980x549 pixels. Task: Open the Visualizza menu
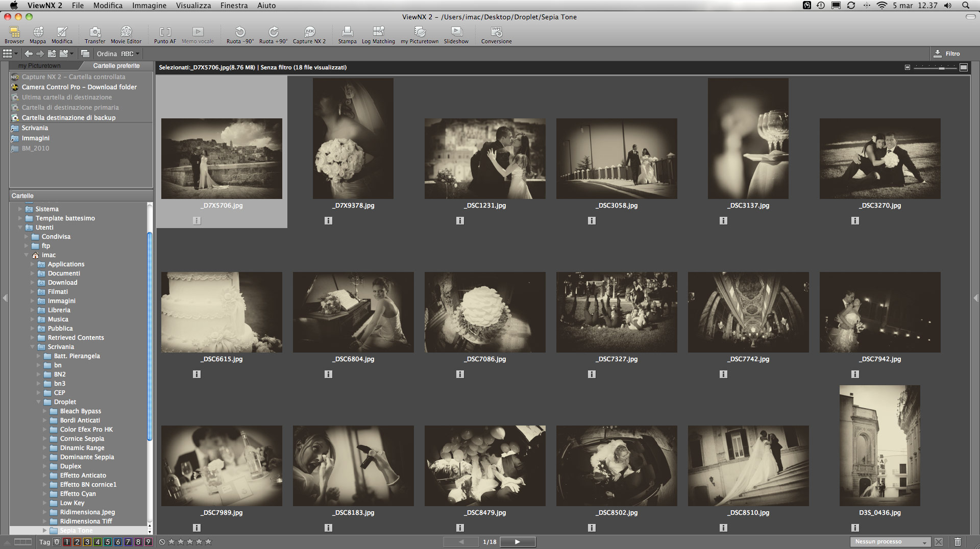(193, 6)
